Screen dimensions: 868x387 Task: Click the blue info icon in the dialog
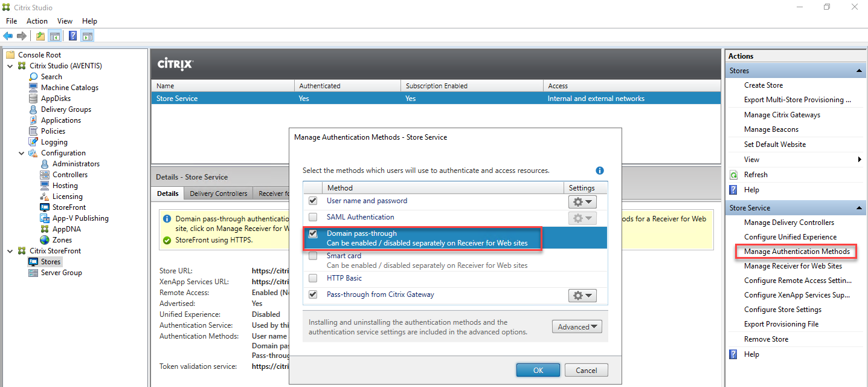pos(600,171)
